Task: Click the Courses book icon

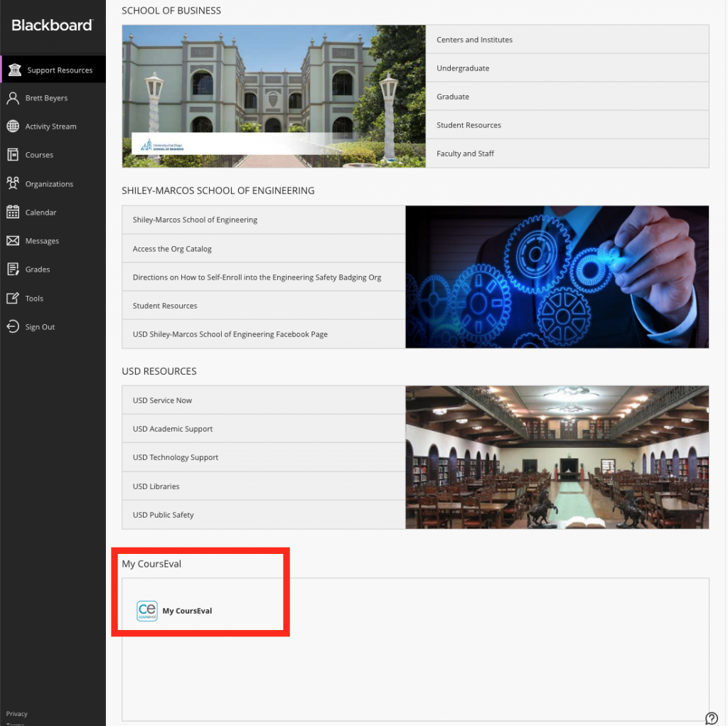Action: pos(13,155)
